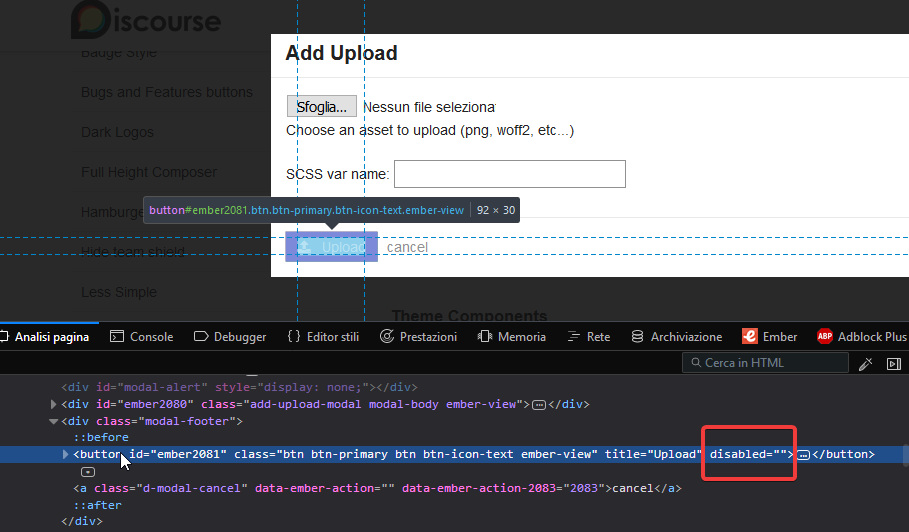The width and height of the screenshot is (909, 532).
Task: Switch to the Console tab
Action: point(141,337)
